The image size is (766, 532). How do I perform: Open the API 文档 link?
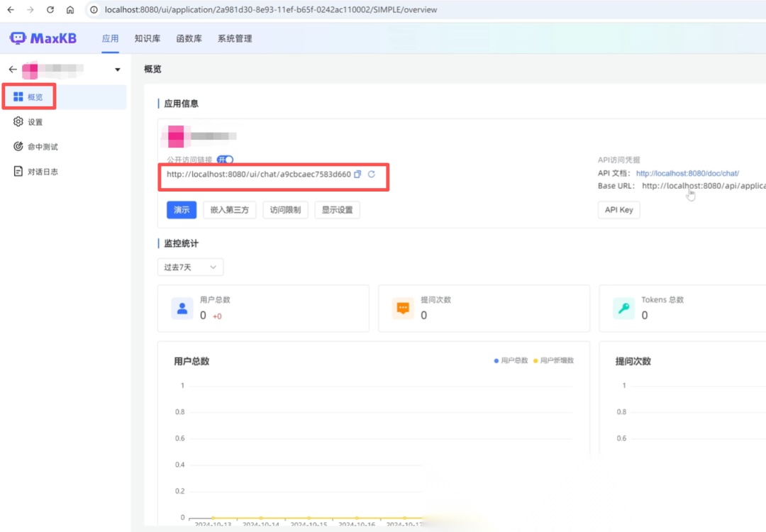687,173
